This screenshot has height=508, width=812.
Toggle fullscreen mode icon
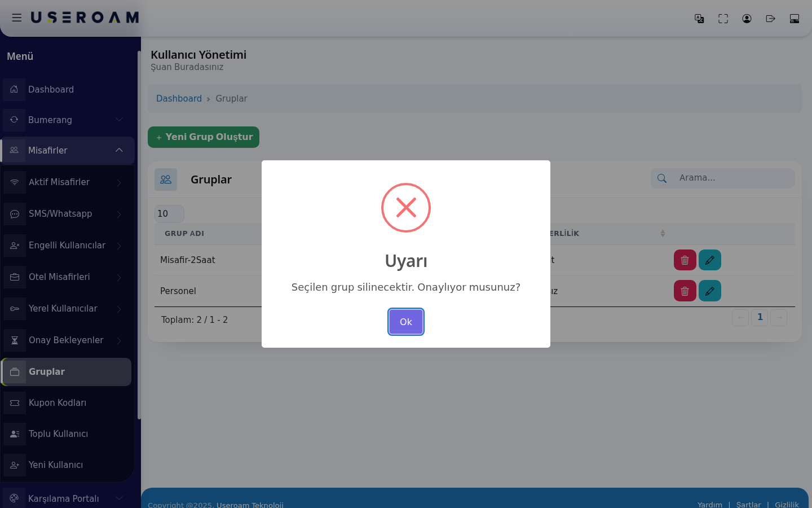pyautogui.click(x=723, y=19)
